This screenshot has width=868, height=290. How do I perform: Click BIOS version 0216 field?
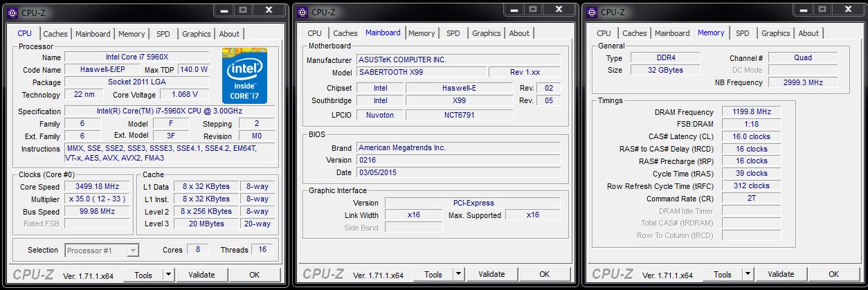click(458, 161)
